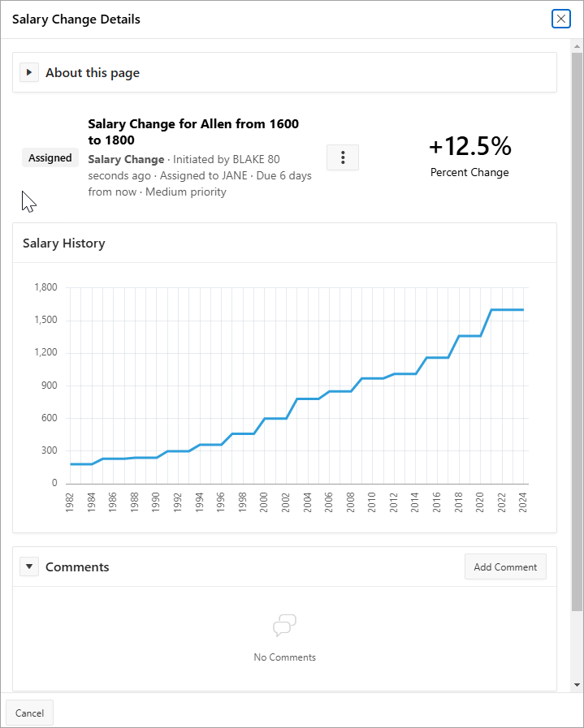Click the Salary History heading

pyautogui.click(x=64, y=243)
